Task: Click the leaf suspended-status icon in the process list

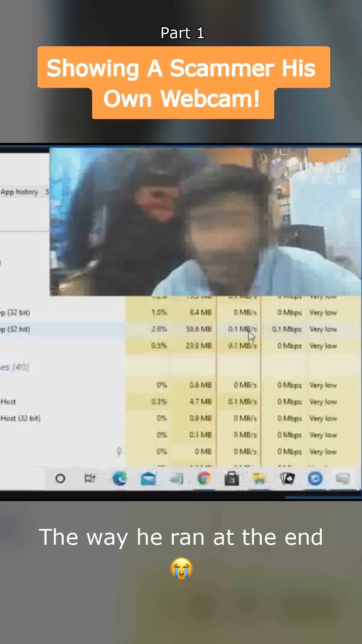Action: [x=119, y=451]
